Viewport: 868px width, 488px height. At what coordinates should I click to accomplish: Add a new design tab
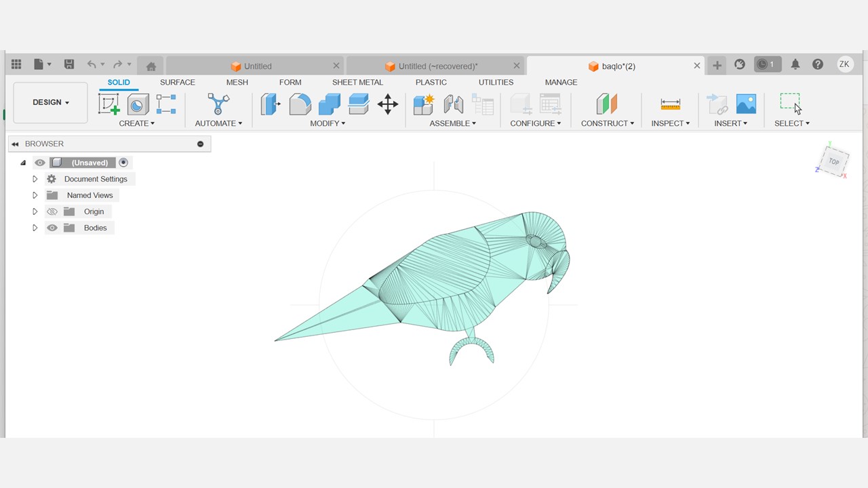(717, 66)
